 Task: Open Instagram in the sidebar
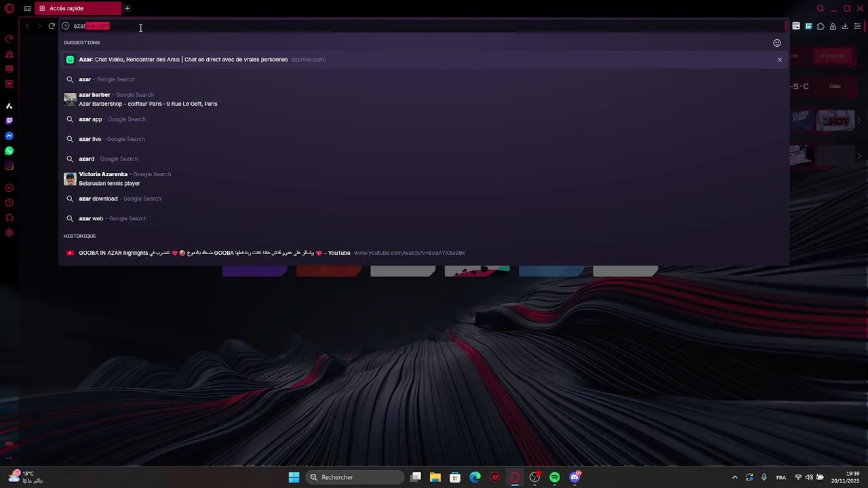9,166
